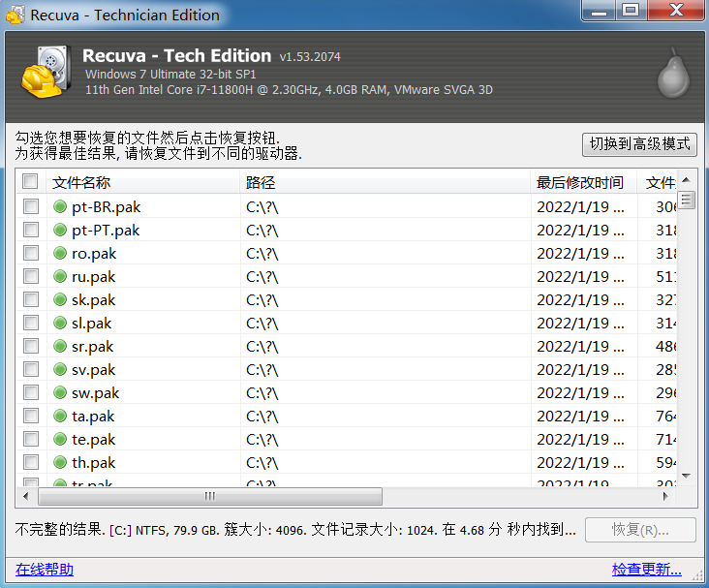709x588 pixels.
Task: Click the vertical scrollbar up arrow
Action: coord(686,179)
